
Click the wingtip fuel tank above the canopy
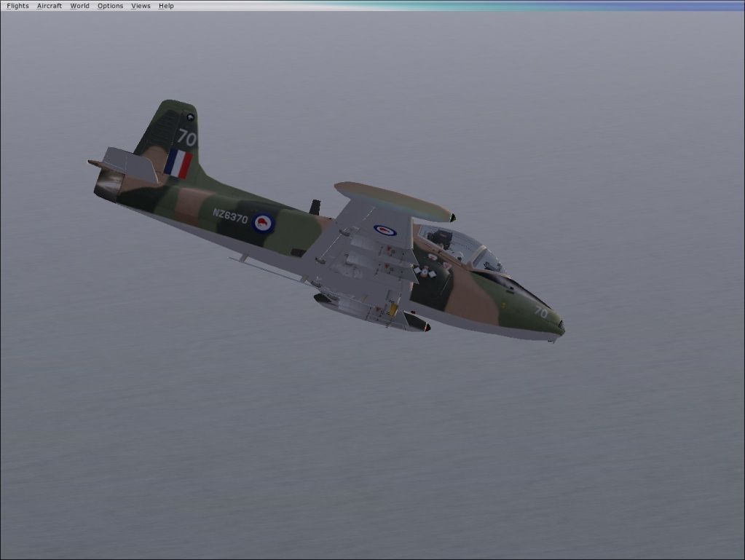tap(393, 201)
